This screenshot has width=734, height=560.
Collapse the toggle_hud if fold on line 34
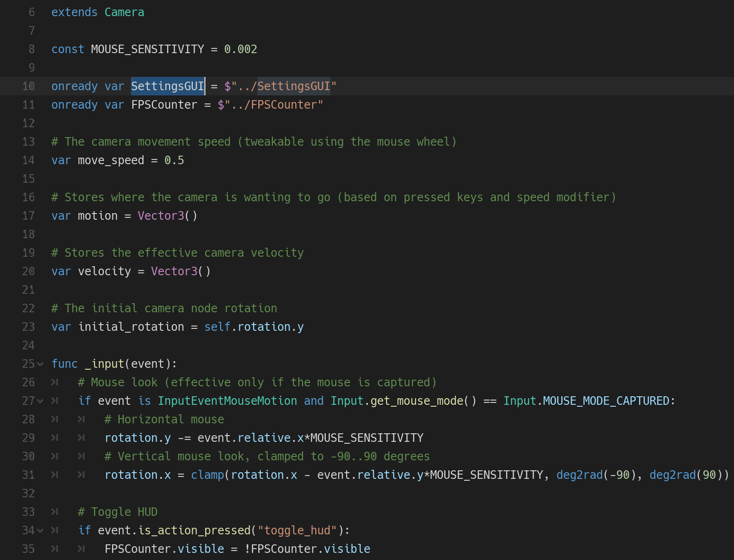tap(40, 531)
